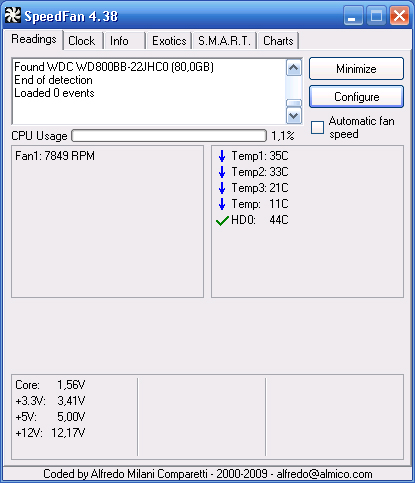Switch to the Exotics tab
Viewport: 415px width, 483px height.
pos(169,41)
